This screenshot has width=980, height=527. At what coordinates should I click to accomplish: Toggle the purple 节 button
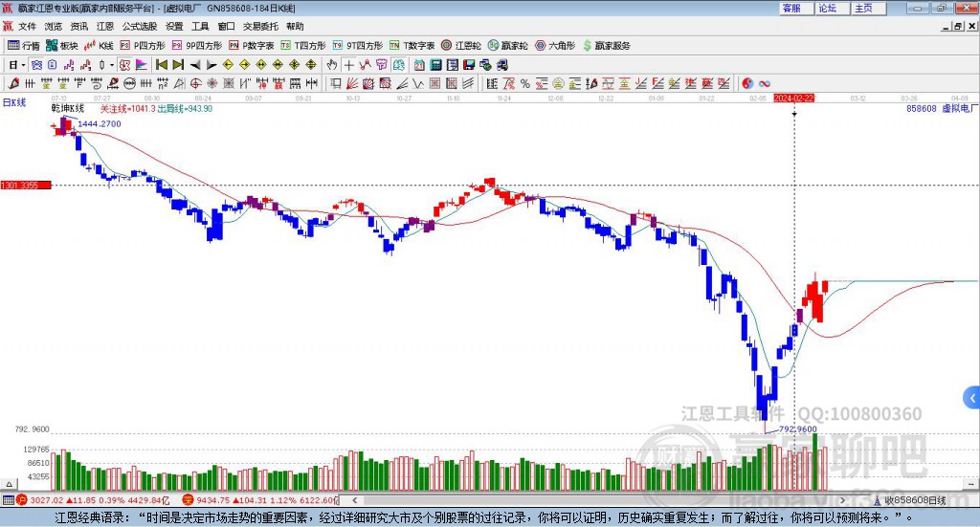coord(381,65)
